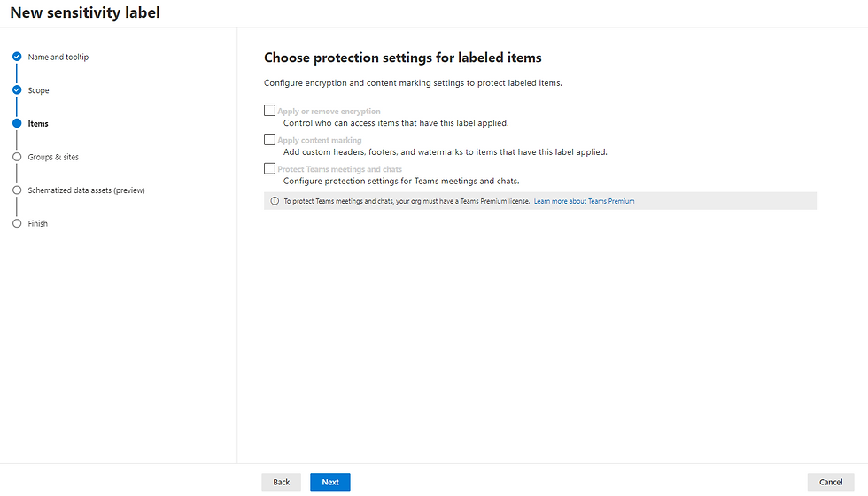
Task: Click the info icon in Teams Premium notice
Action: coord(275,201)
